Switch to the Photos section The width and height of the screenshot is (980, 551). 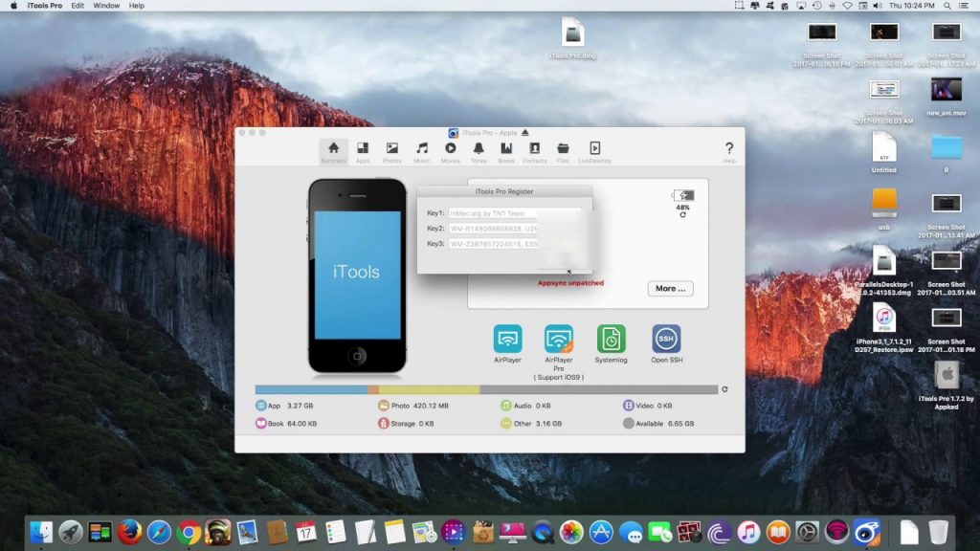click(x=391, y=151)
